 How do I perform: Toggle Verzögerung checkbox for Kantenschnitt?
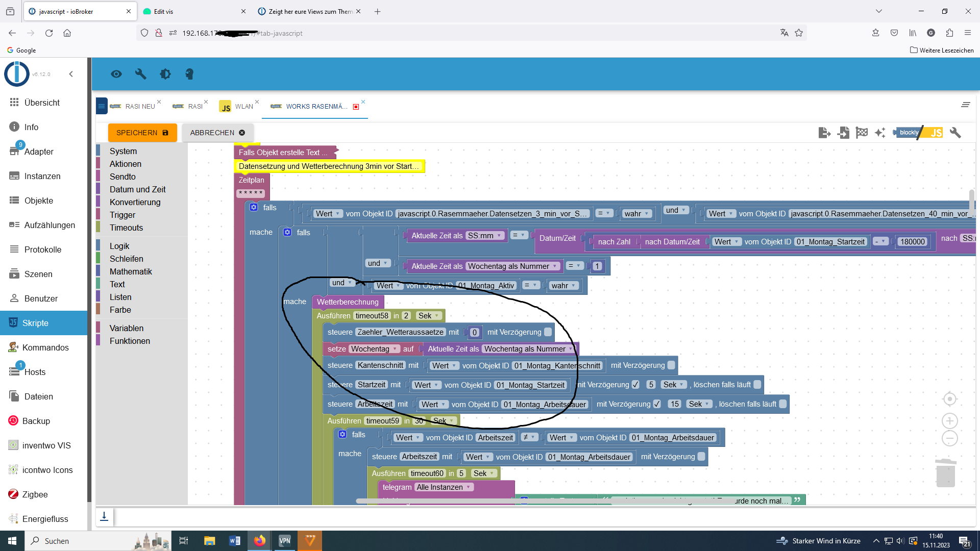671,365
